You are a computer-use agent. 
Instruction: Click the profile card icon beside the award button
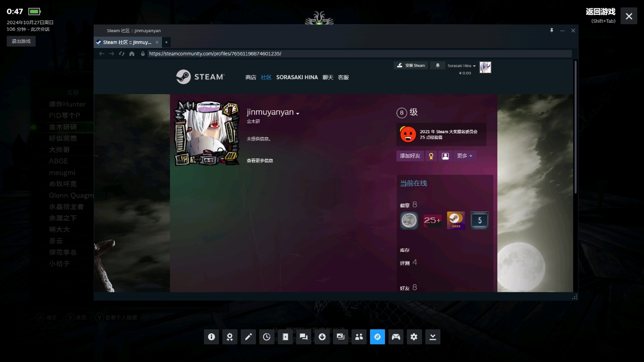(445, 156)
